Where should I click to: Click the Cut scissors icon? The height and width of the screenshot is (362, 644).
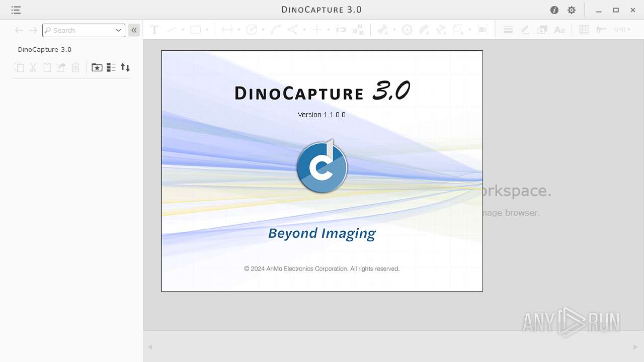[x=33, y=67]
